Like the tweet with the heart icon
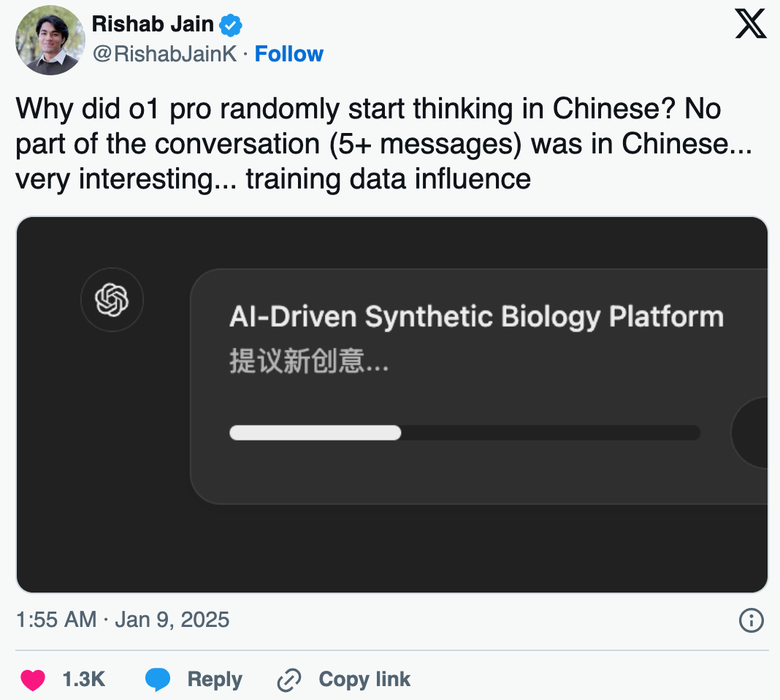 [33, 680]
